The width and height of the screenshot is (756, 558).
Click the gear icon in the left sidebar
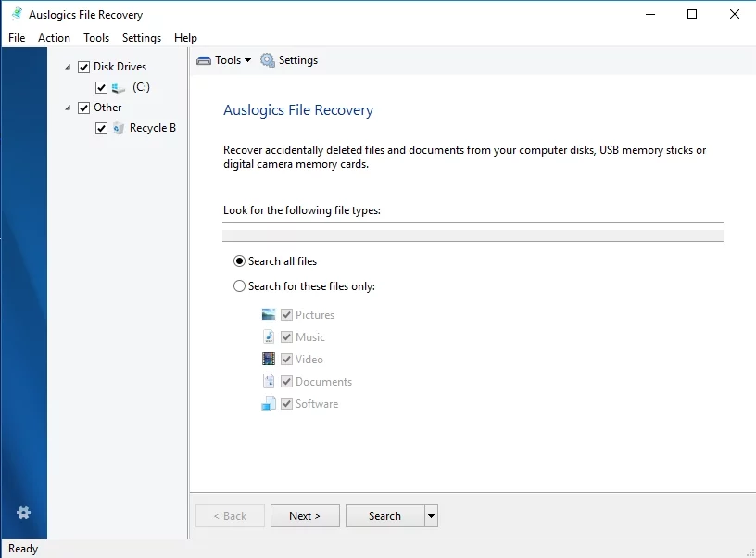click(x=24, y=513)
